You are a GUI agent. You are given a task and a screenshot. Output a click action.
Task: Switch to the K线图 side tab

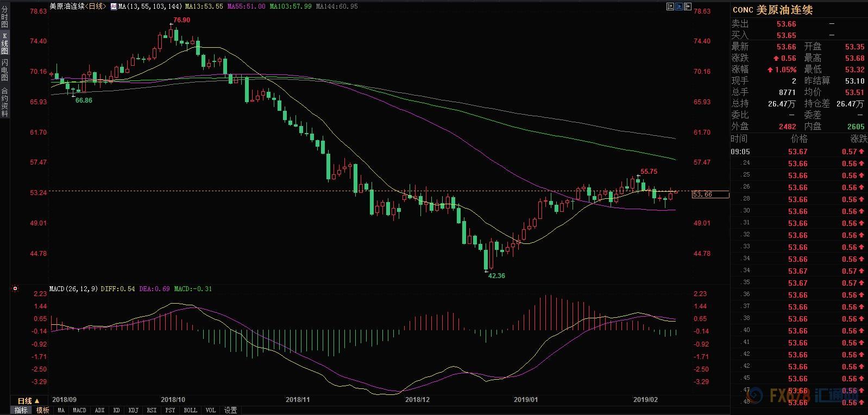(4, 43)
